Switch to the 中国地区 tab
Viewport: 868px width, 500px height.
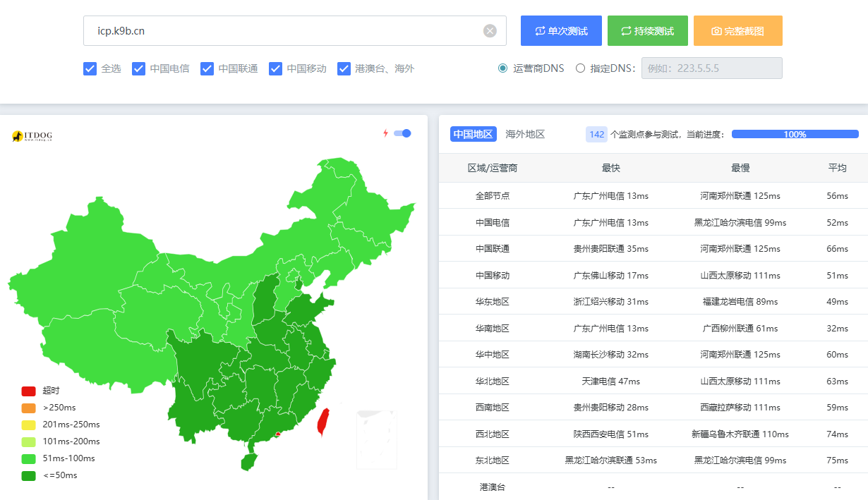(x=473, y=134)
